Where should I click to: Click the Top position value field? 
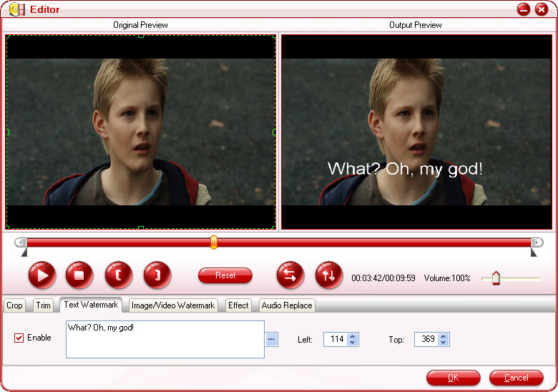click(426, 339)
